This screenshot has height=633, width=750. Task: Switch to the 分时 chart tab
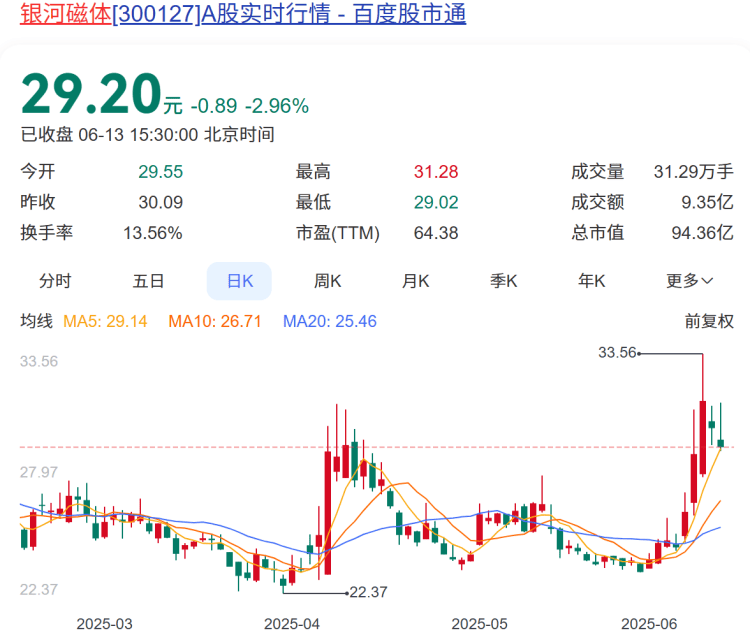coord(55,281)
